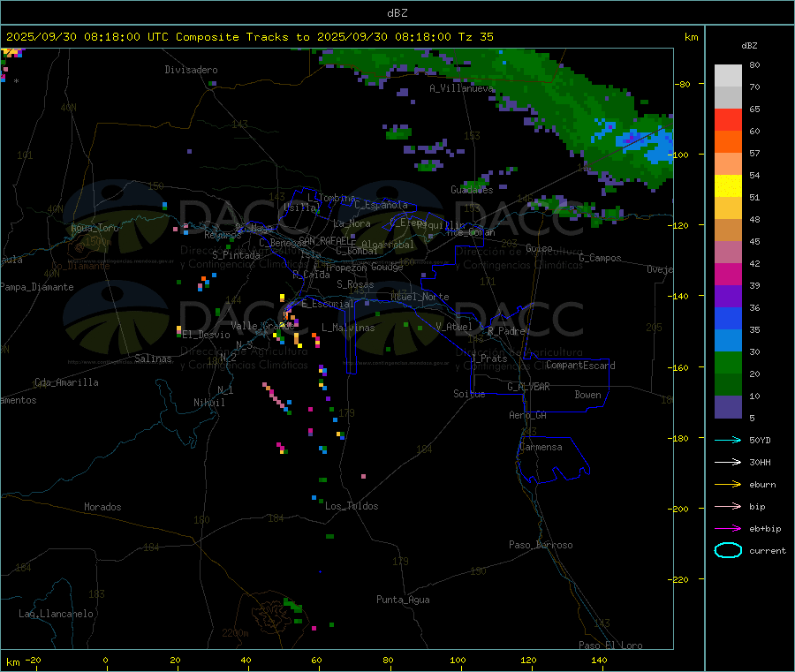The height and width of the screenshot is (672, 795).
Task: Pick the 45 dBZ mauve swatch
Action: click(x=728, y=253)
